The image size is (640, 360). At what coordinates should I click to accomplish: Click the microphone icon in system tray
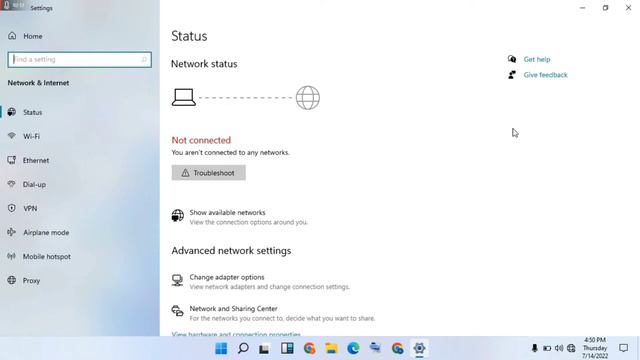[534, 348]
